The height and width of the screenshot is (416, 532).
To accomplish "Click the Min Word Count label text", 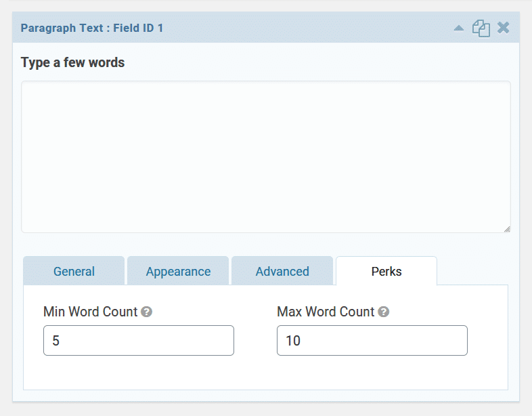I will click(90, 312).
